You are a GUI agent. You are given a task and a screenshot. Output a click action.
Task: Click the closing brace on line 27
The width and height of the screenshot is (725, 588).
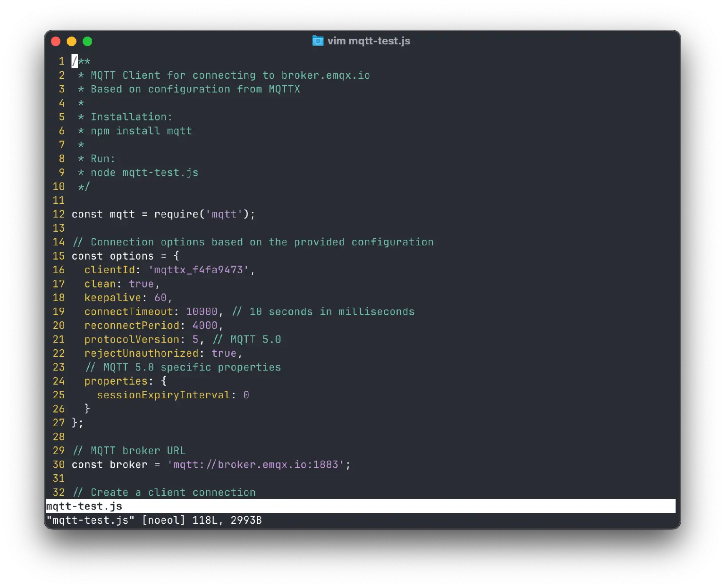click(75, 423)
